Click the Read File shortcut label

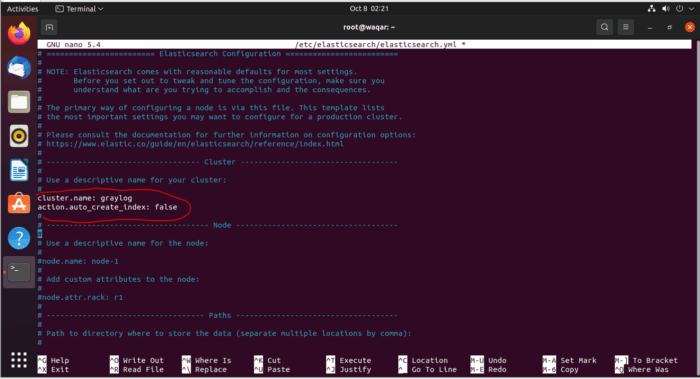pos(143,370)
